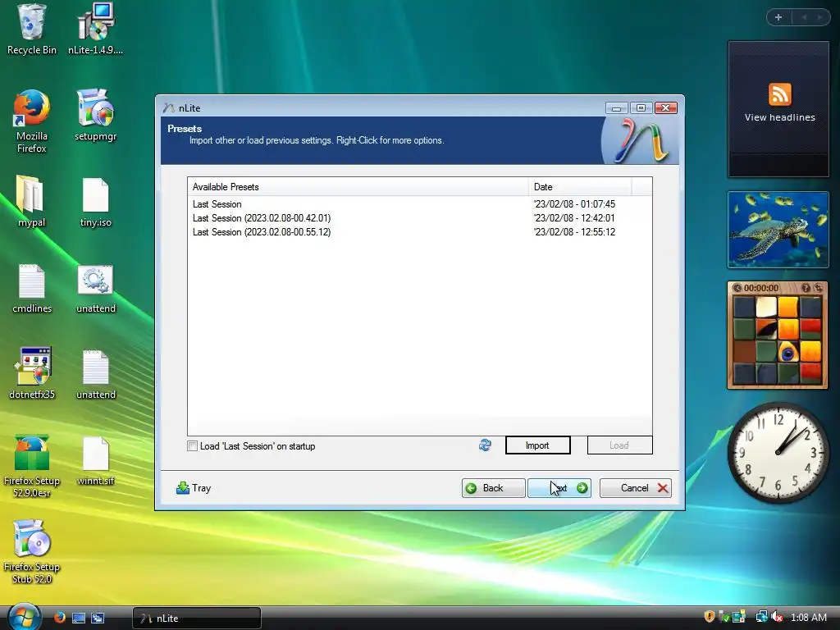Click Show Desktop in the quick launch bar

78,618
